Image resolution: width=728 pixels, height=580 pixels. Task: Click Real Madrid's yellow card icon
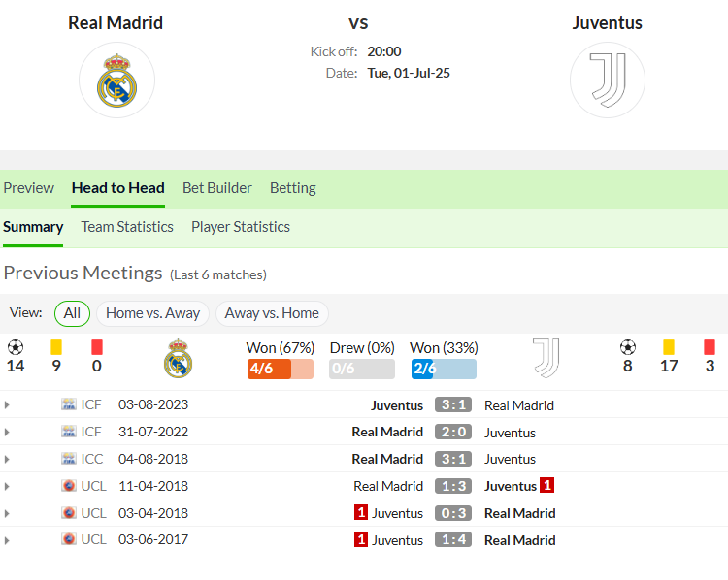click(x=56, y=347)
